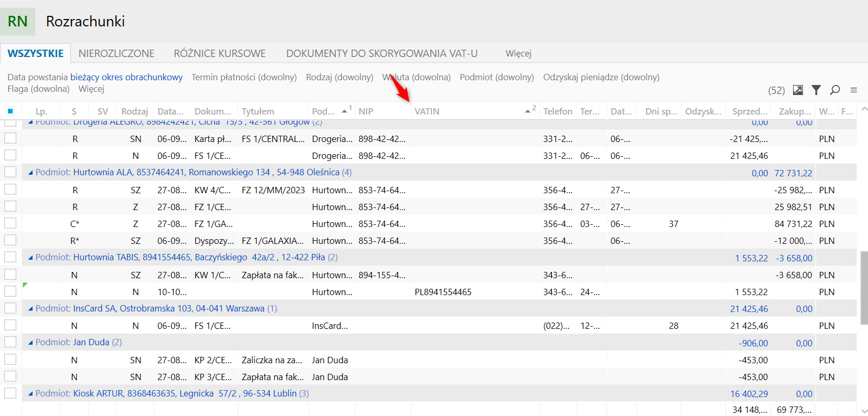
Task: Click the bieżący okres obrachunkowy filter link
Action: click(x=127, y=77)
